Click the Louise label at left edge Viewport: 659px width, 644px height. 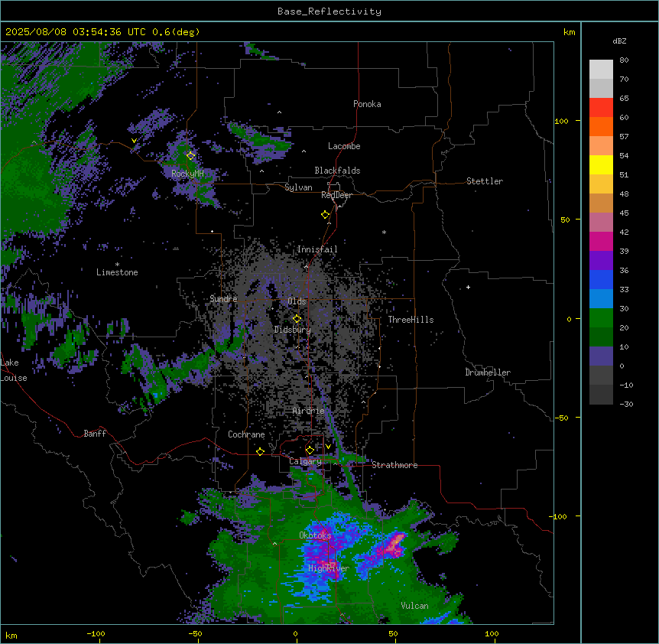coord(14,378)
